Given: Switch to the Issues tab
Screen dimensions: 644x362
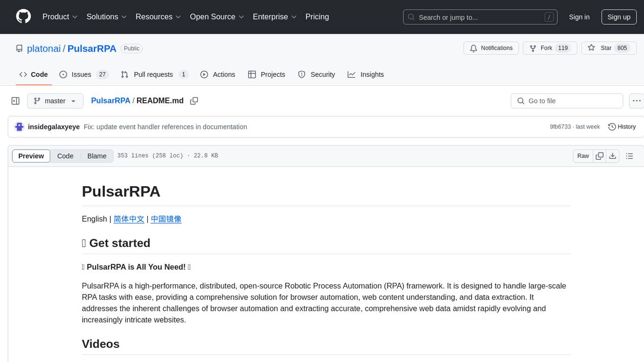Looking at the screenshot, I should (84, 74).
